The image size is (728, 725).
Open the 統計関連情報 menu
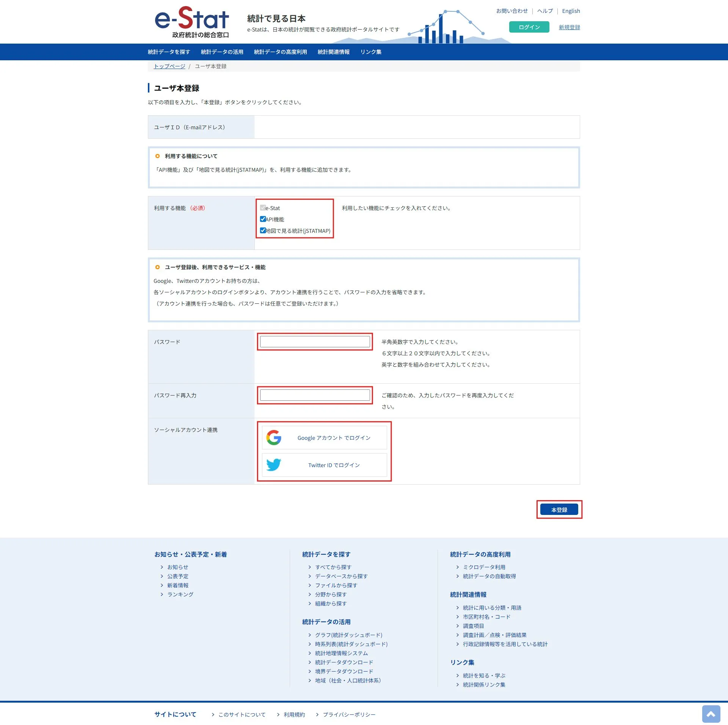click(x=334, y=52)
